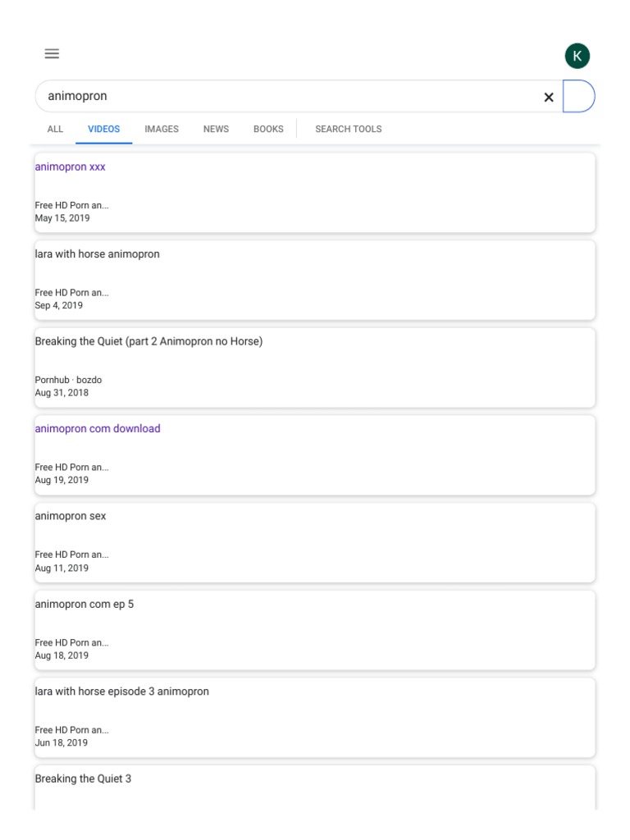Open the hamburger menu icon
The width and height of the screenshot is (630, 840).
coord(52,53)
